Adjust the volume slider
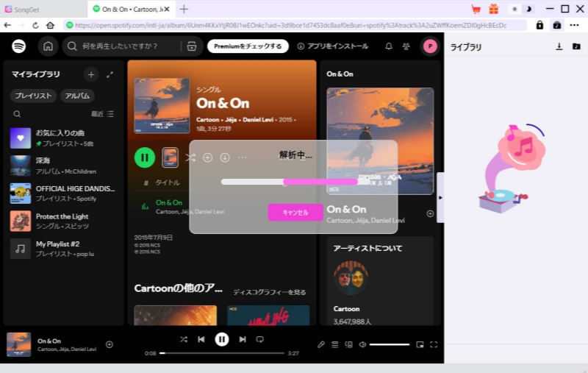Viewport: 588px width, 373px height. 389,344
